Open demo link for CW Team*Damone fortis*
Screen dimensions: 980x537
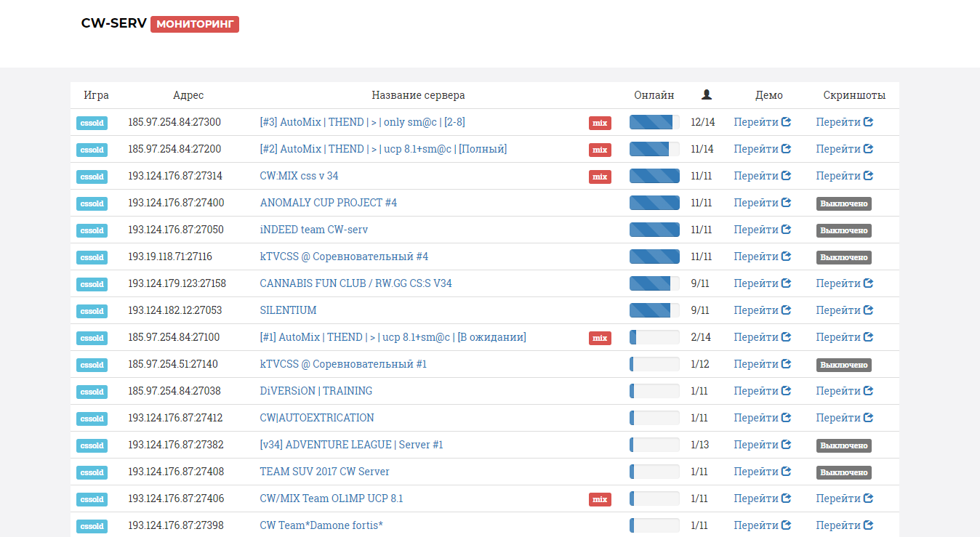[762, 525]
